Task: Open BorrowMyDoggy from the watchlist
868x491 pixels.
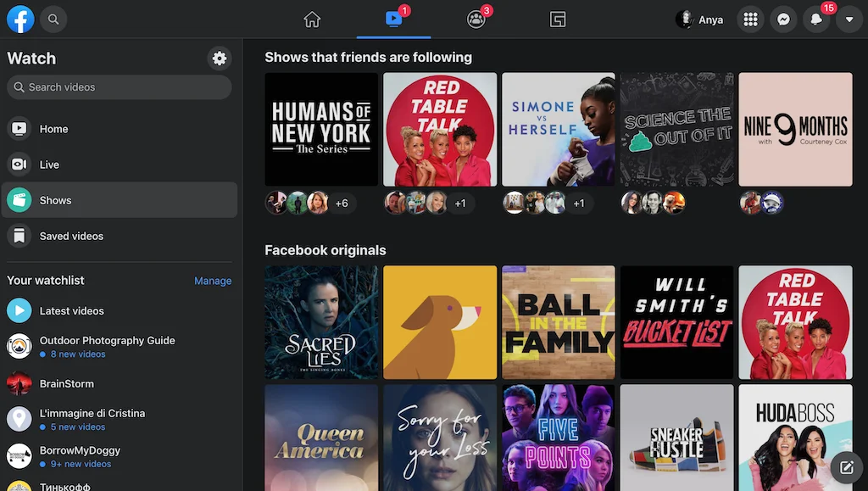Action: point(119,457)
